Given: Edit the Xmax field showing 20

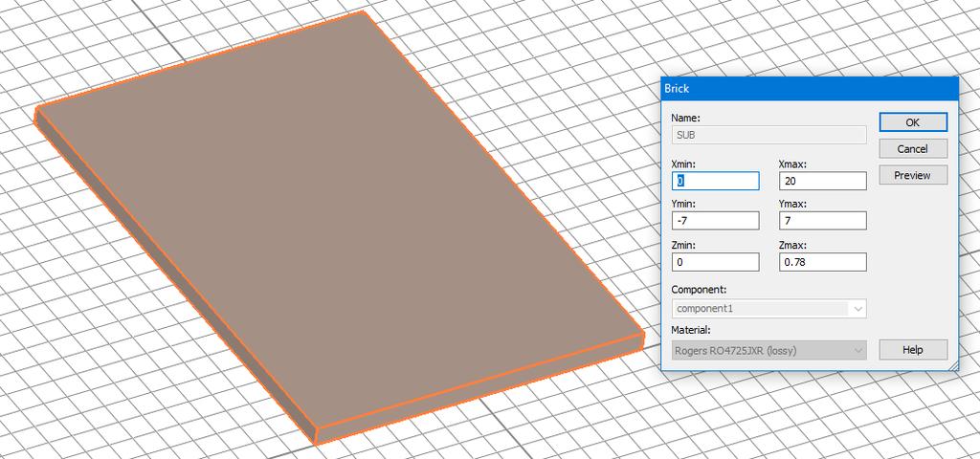Looking at the screenshot, I should [x=822, y=181].
